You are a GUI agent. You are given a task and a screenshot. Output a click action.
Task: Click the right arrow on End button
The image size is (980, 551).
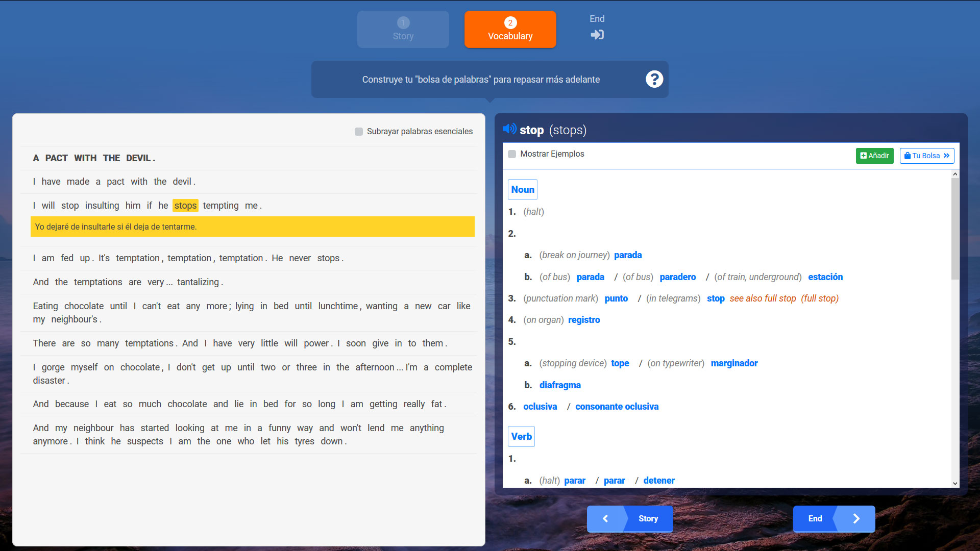[x=856, y=518]
